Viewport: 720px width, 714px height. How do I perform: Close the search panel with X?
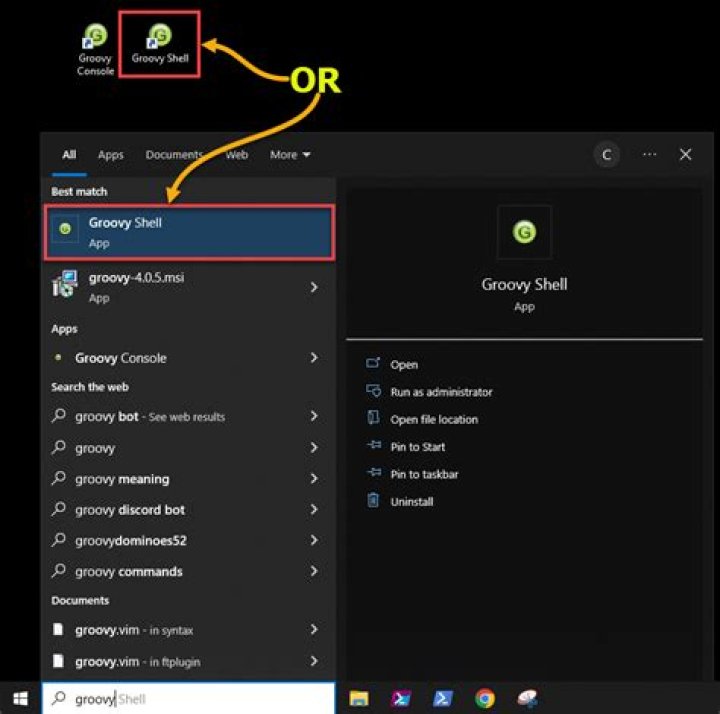(x=686, y=154)
